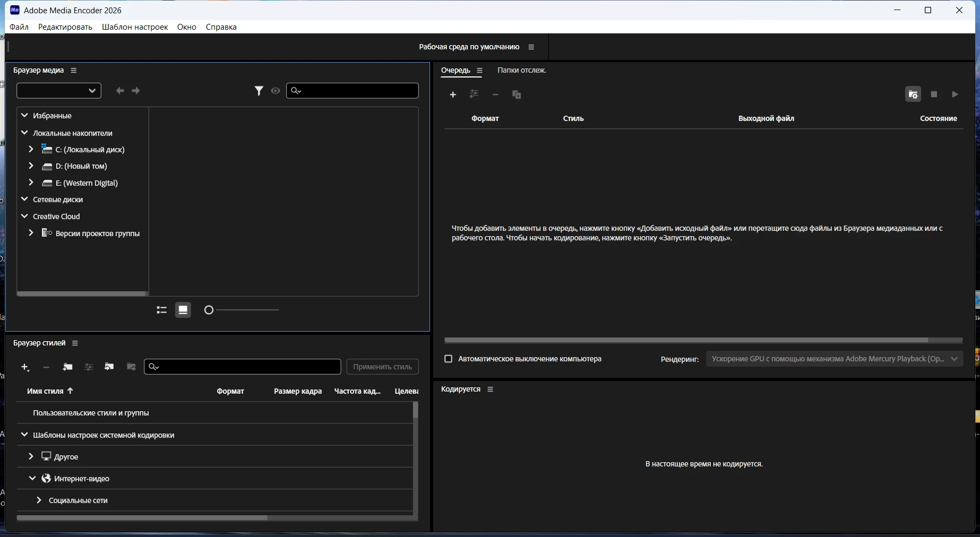The width and height of the screenshot is (980, 537).
Task: Click the Duplicate icon in Queue toolbar
Action: click(517, 94)
